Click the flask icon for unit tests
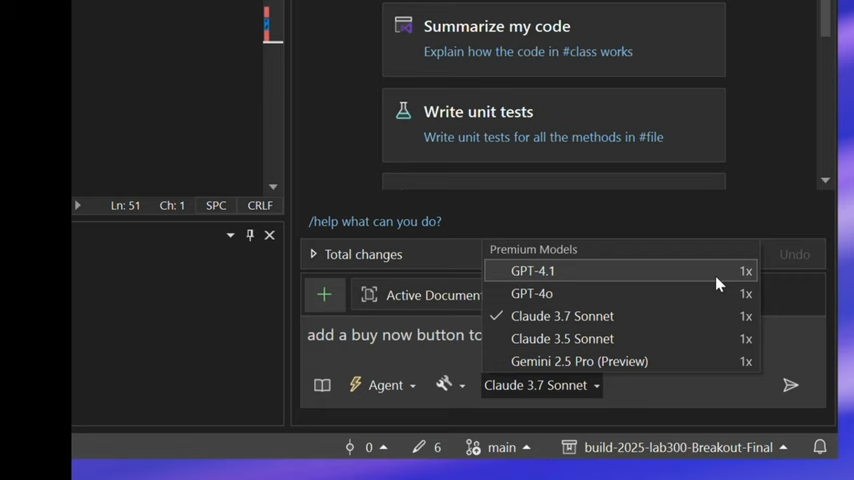The image size is (854, 480). coord(404,111)
